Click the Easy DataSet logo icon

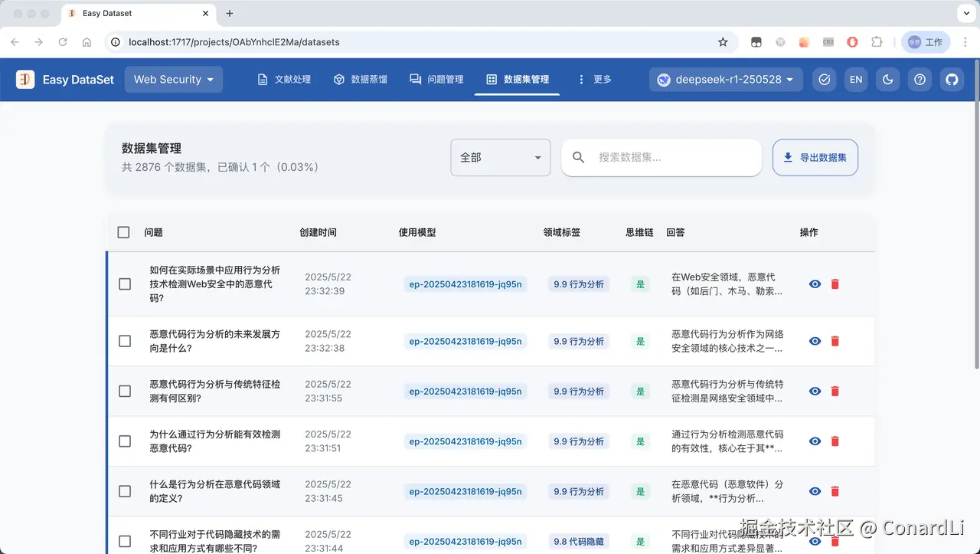coord(25,80)
